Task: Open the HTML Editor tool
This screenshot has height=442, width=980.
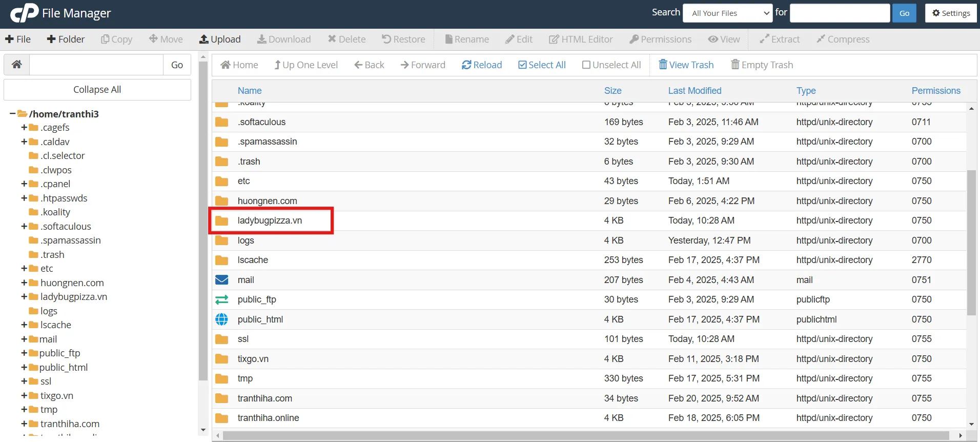Action: pyautogui.click(x=581, y=39)
